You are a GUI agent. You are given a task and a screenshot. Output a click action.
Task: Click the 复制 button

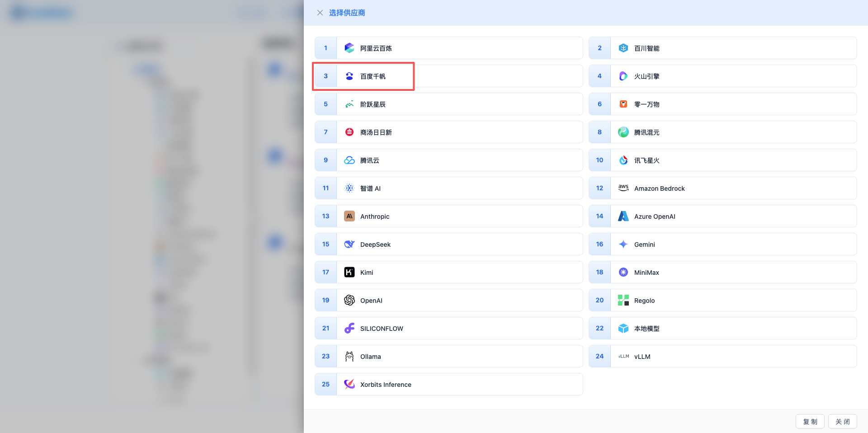pos(810,421)
